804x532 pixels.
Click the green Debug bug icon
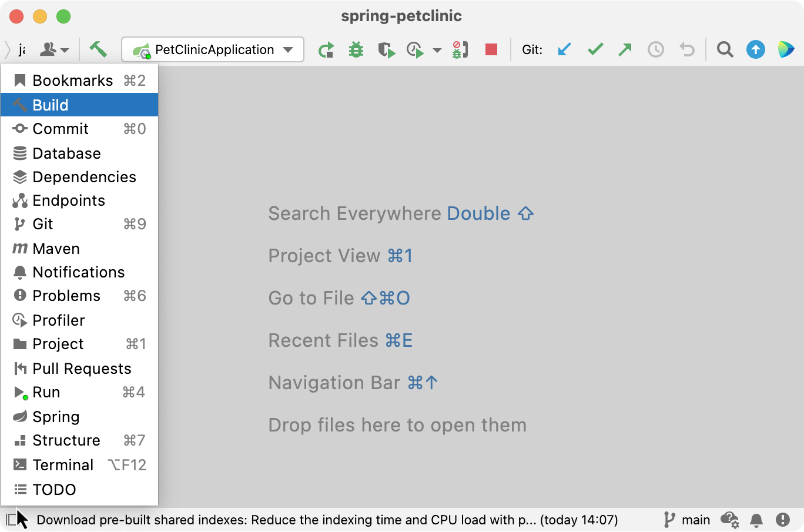[356, 50]
